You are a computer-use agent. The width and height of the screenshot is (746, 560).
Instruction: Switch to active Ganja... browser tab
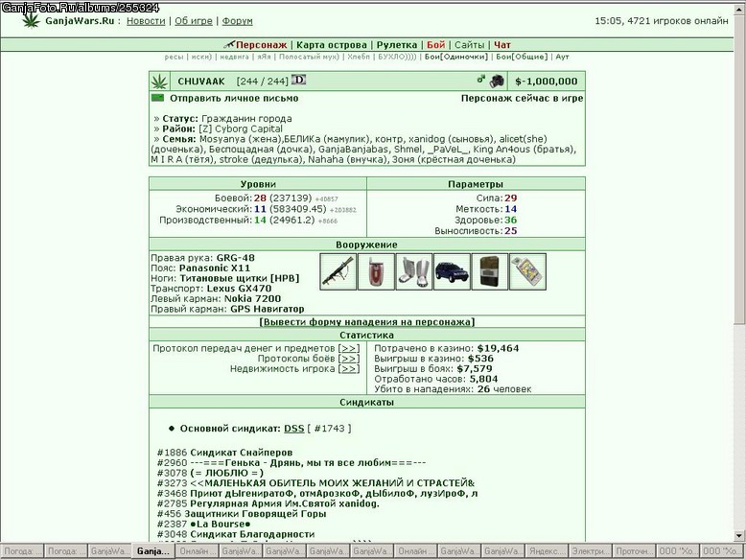point(152,551)
